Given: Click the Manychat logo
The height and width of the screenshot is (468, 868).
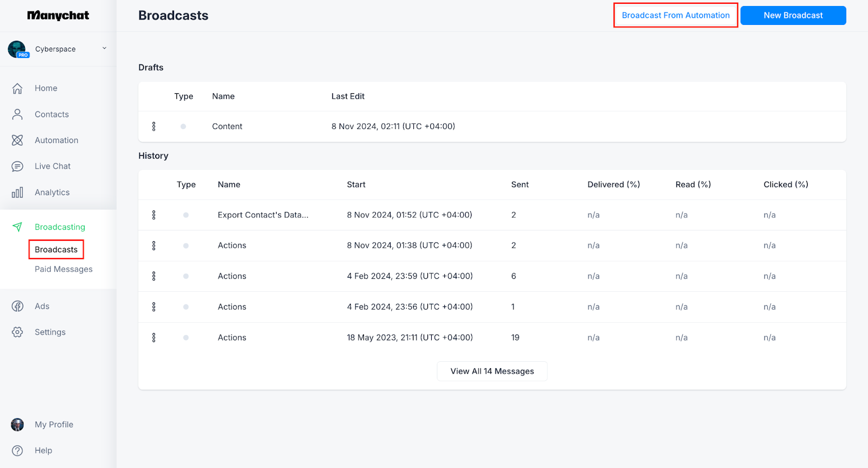Looking at the screenshot, I should tap(58, 16).
